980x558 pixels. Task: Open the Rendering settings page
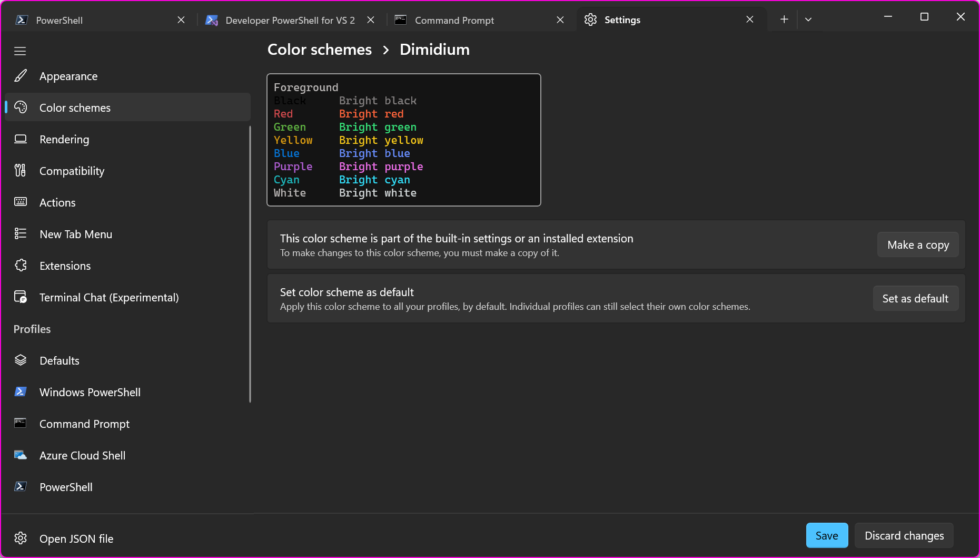coord(127,139)
